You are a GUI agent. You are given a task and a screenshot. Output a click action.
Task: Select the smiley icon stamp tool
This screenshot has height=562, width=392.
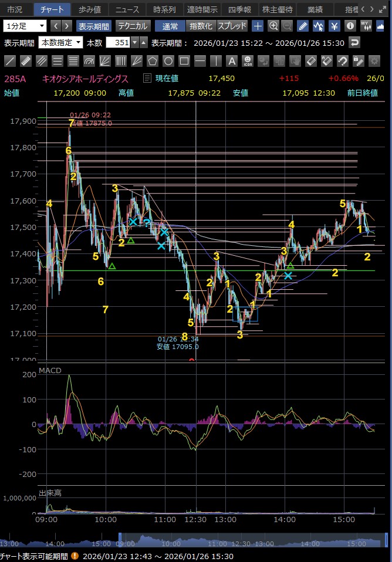[x=247, y=61]
